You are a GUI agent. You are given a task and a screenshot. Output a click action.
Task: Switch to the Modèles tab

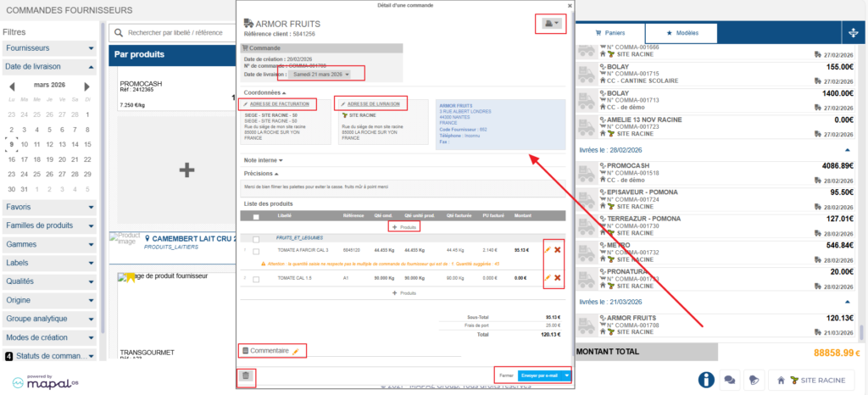(681, 33)
